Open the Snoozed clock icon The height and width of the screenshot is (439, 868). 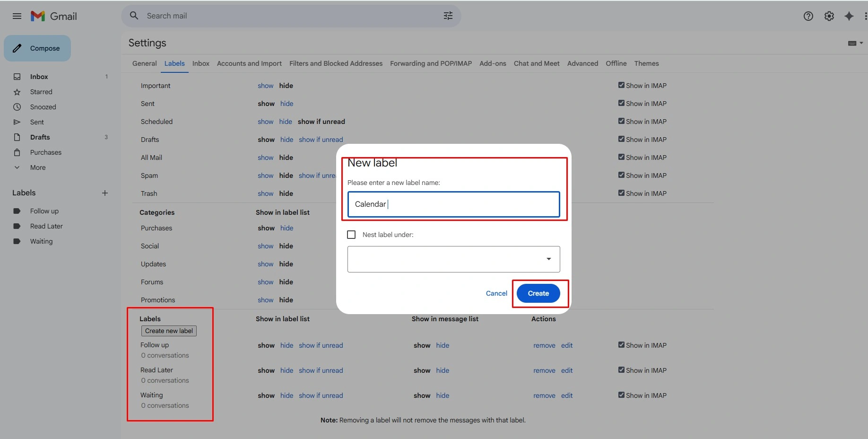(x=17, y=107)
